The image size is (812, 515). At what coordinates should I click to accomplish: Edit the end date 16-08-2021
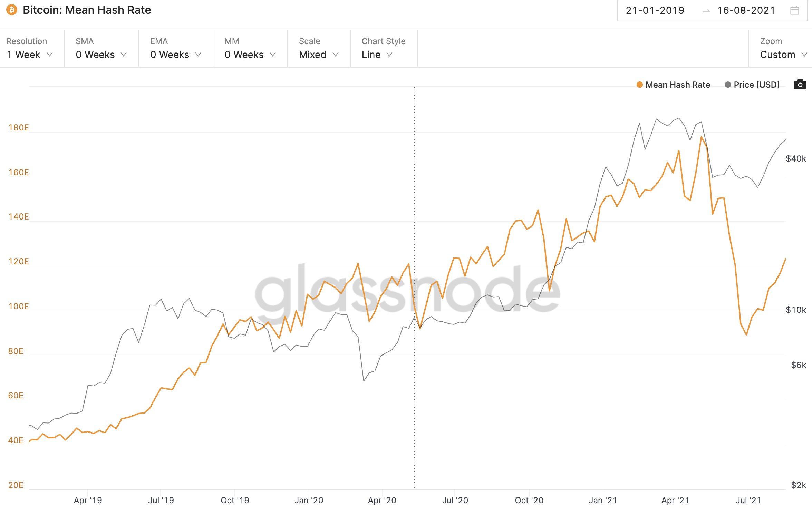pyautogui.click(x=746, y=10)
